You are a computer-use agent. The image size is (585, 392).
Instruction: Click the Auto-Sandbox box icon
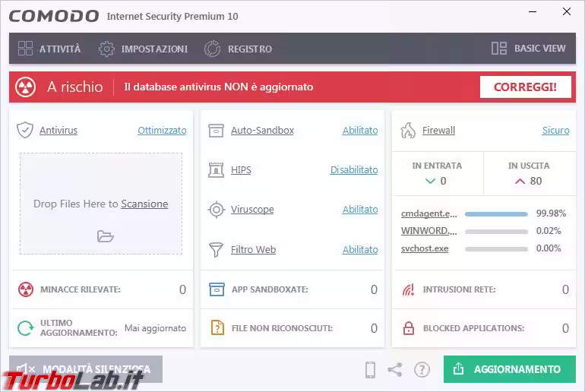tap(217, 130)
